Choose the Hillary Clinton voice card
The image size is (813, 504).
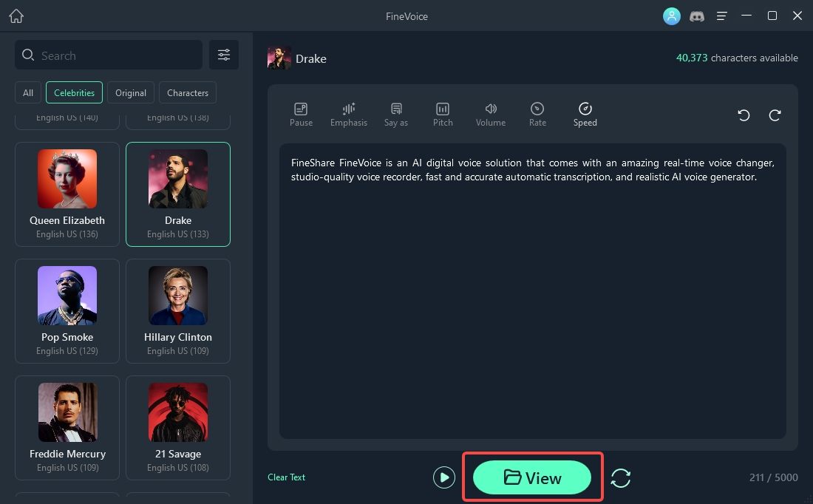point(178,311)
